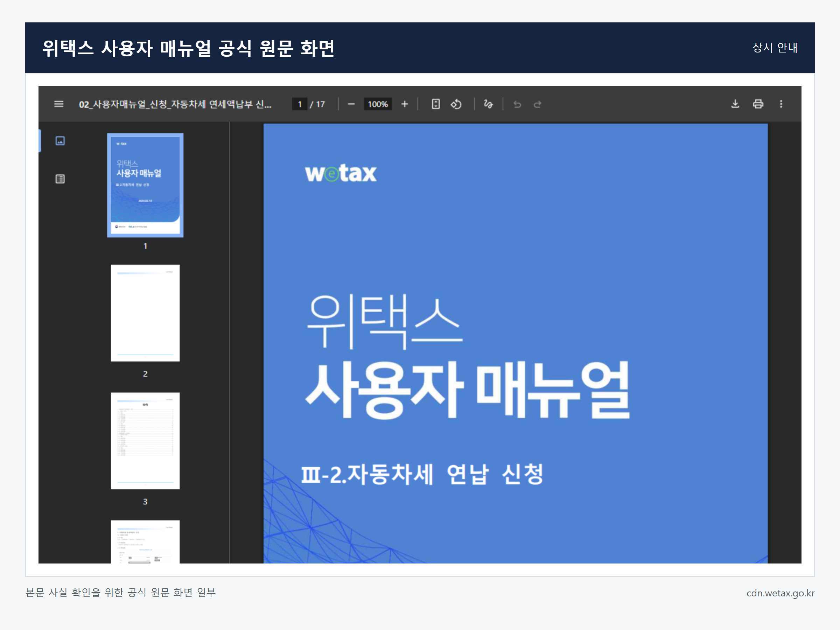Select page 2 thumbnail
This screenshot has width=840, height=630.
pos(145,313)
